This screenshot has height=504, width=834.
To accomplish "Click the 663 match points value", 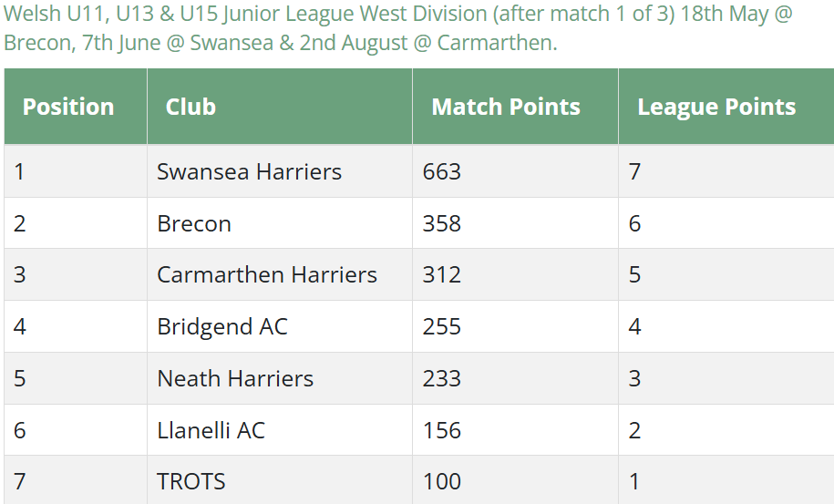I will (442, 171).
